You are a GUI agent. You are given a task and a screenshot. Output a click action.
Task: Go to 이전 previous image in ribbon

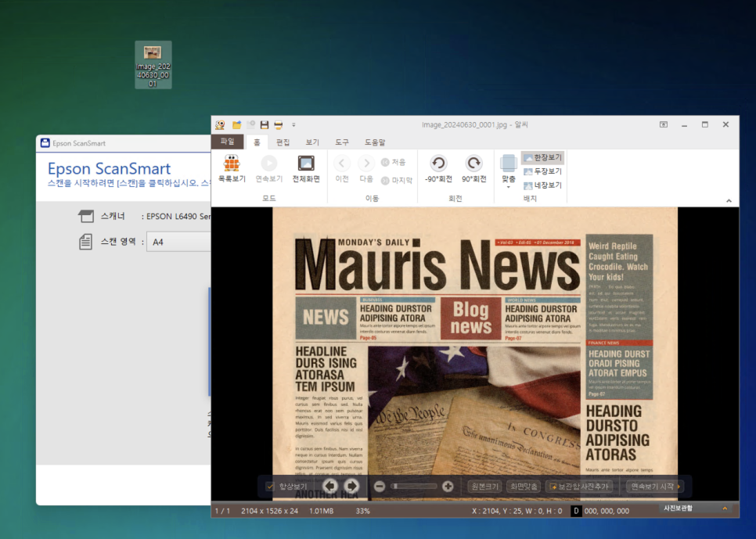[x=342, y=169]
